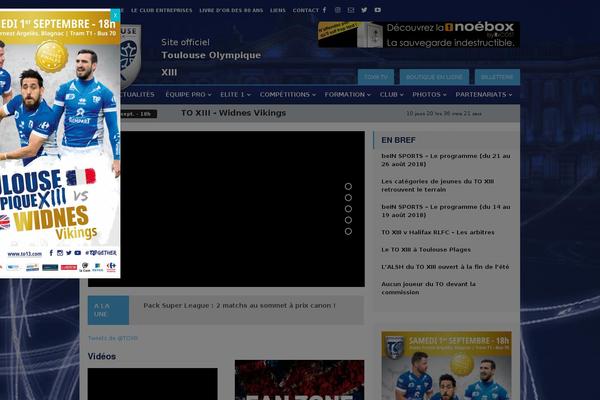This screenshot has height=400, width=600.
Task: Open TO XIII - Widnes Vikings match title
Action: coord(233,113)
